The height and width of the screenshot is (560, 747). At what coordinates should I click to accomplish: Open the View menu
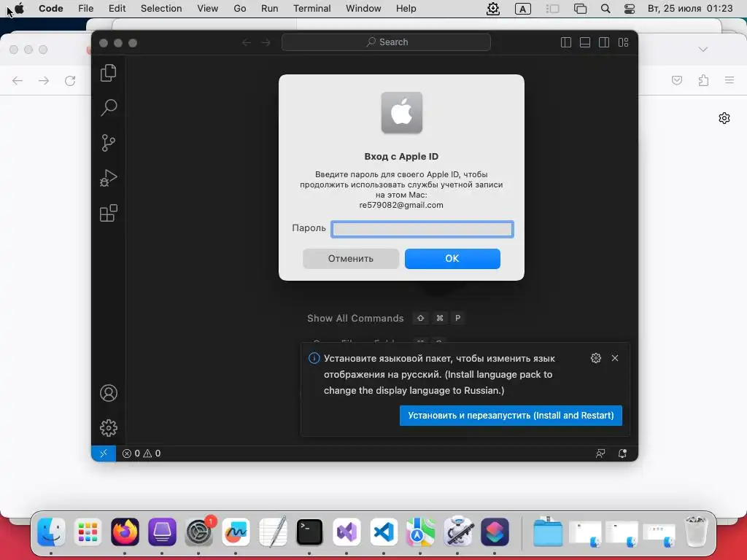point(208,9)
